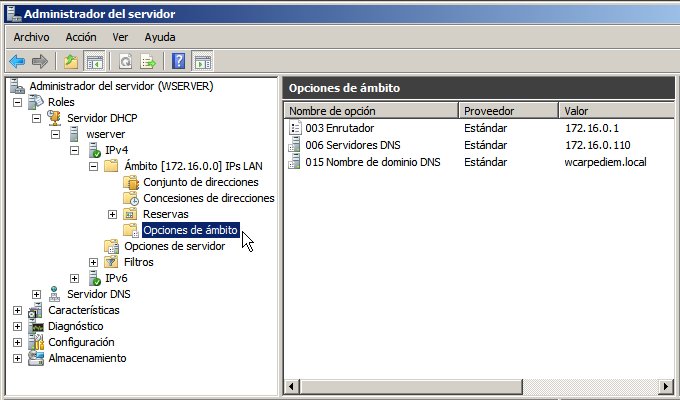Click the Roles node icon
This screenshot has height=400, width=680.
point(36,102)
